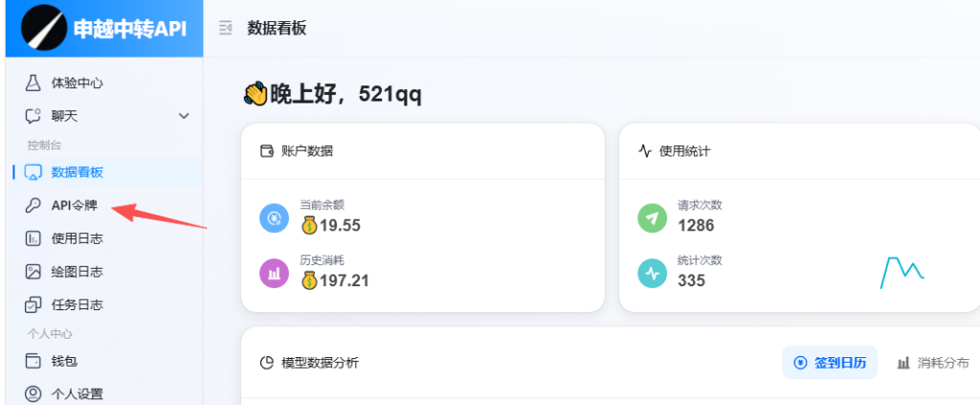Click the 历史消耗 purple bar icon
980x405 pixels.
pos(275,273)
